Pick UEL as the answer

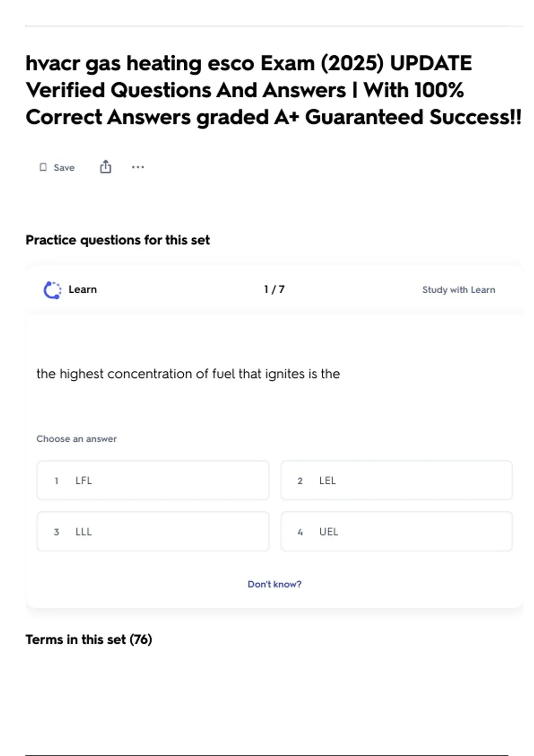click(396, 531)
